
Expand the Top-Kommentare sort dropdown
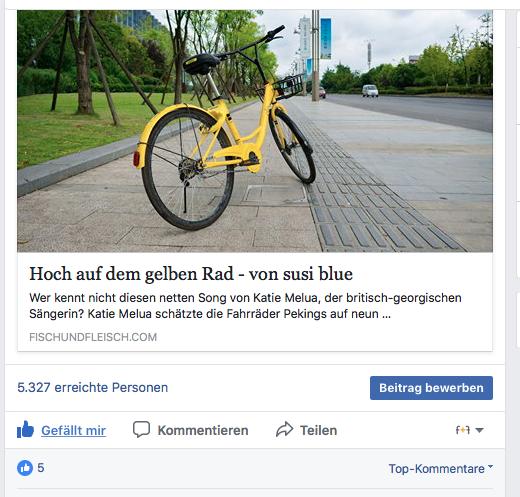(x=441, y=468)
